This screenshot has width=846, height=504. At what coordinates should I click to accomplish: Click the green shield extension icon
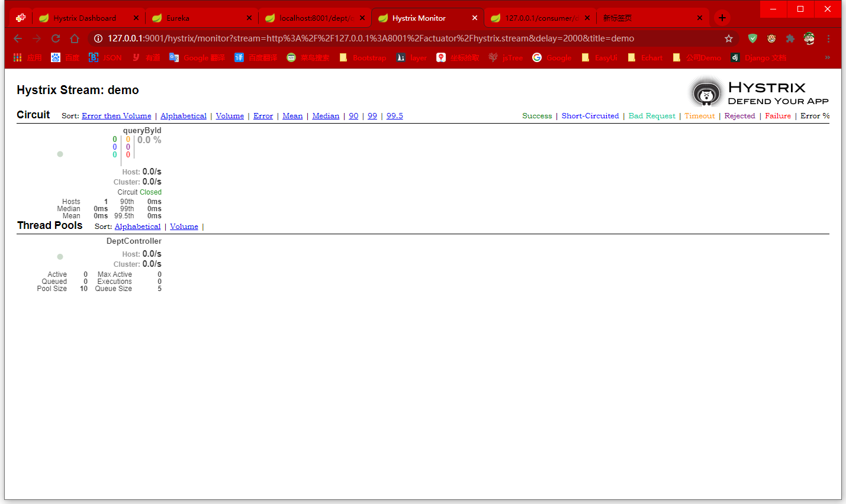coord(752,38)
